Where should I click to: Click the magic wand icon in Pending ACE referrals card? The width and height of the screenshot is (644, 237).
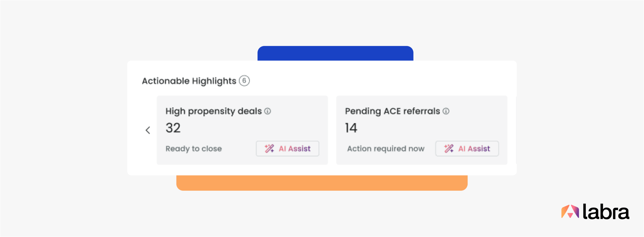449,149
